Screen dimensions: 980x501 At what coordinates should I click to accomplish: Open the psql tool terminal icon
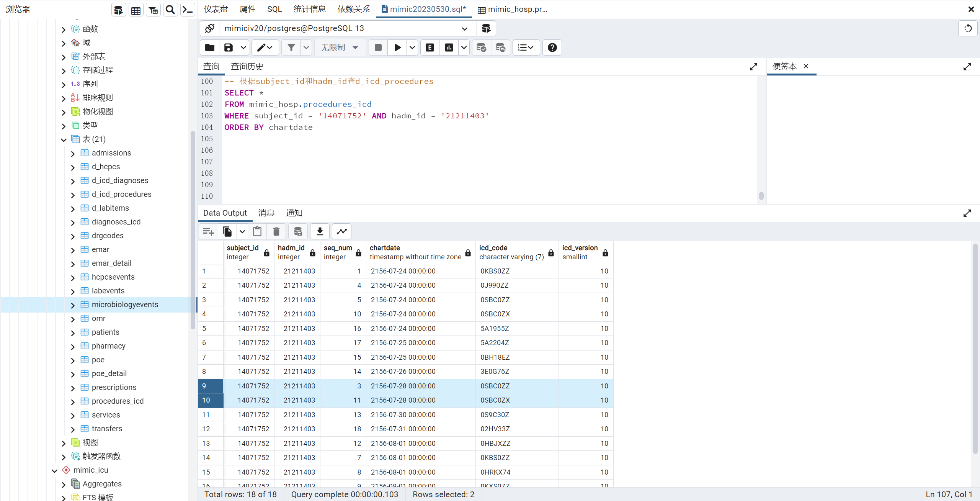coord(188,10)
